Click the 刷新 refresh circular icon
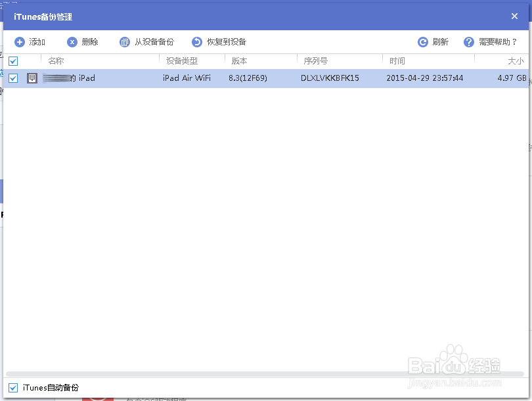532x401 pixels. (x=422, y=41)
